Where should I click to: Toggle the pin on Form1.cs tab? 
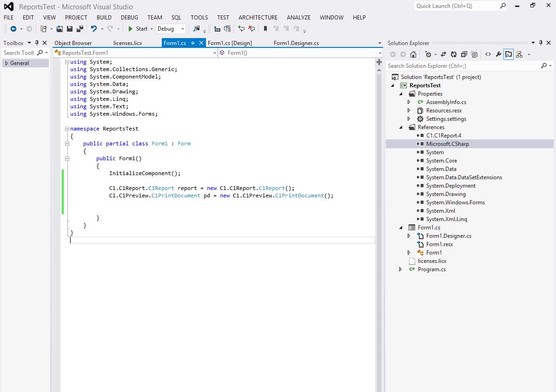click(x=192, y=43)
